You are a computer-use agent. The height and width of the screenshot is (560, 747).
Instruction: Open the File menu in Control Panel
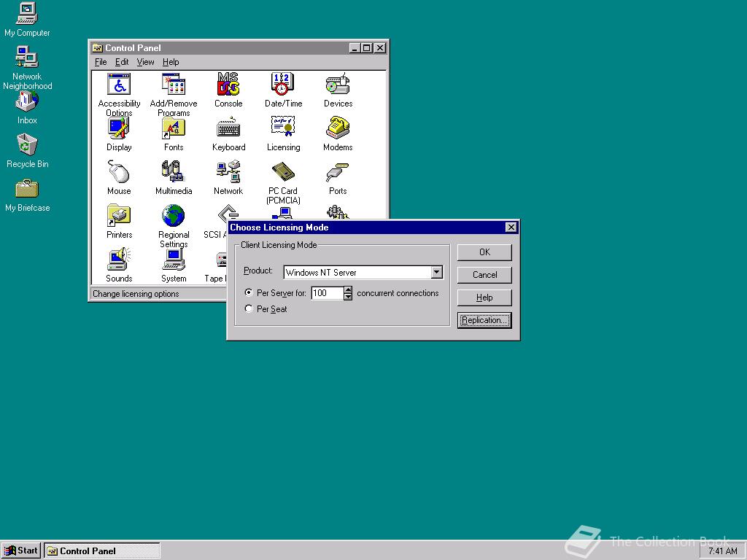[x=101, y=62]
